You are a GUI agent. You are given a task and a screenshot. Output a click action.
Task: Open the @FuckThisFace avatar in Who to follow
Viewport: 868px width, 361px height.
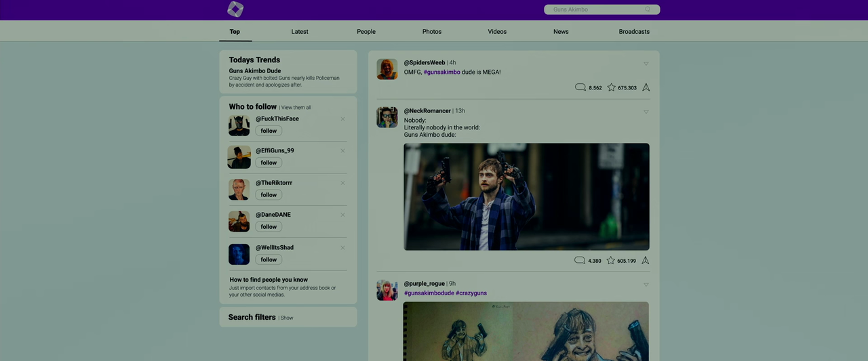pyautogui.click(x=239, y=125)
